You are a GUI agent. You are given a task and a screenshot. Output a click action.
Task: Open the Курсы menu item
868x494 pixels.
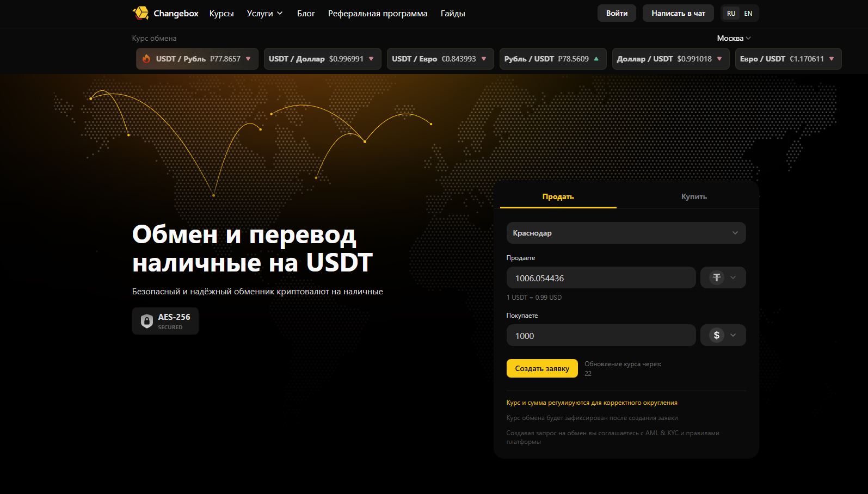(221, 13)
